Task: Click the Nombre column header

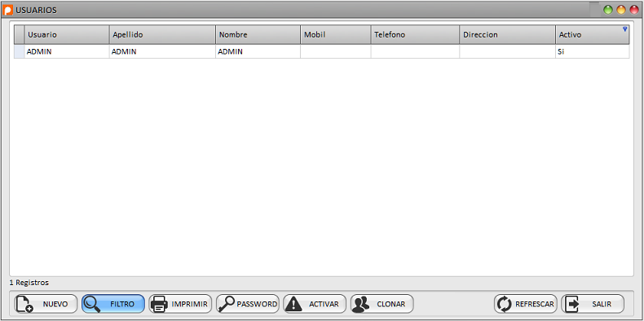Action: (x=258, y=34)
